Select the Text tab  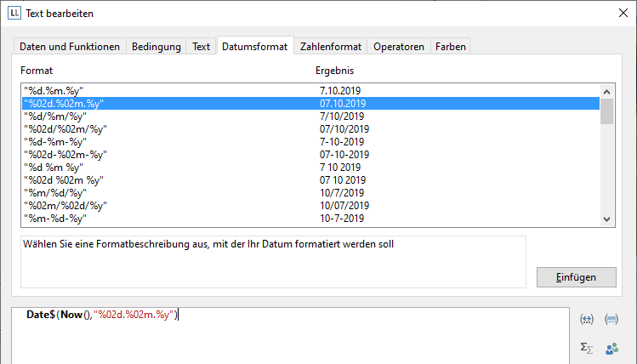(201, 47)
